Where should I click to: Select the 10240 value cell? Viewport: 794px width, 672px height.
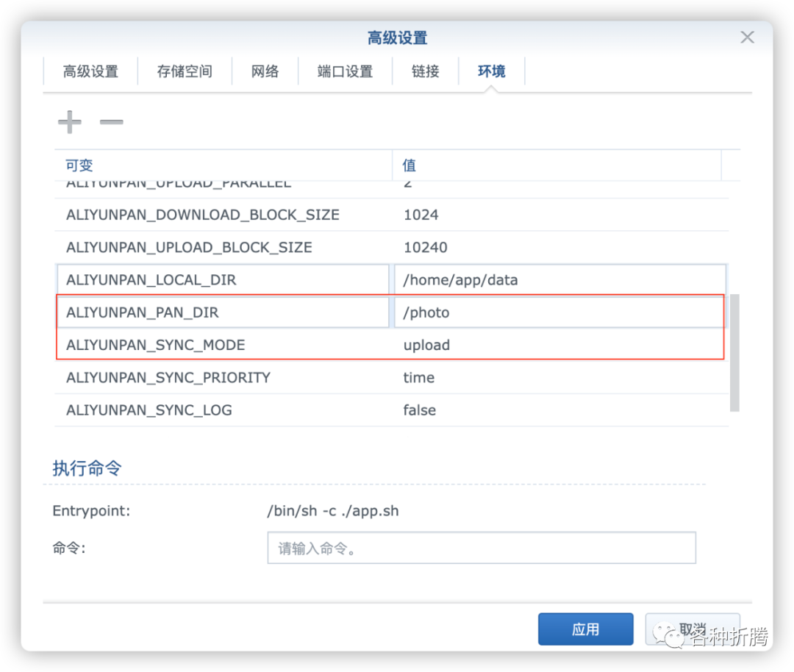coord(426,247)
